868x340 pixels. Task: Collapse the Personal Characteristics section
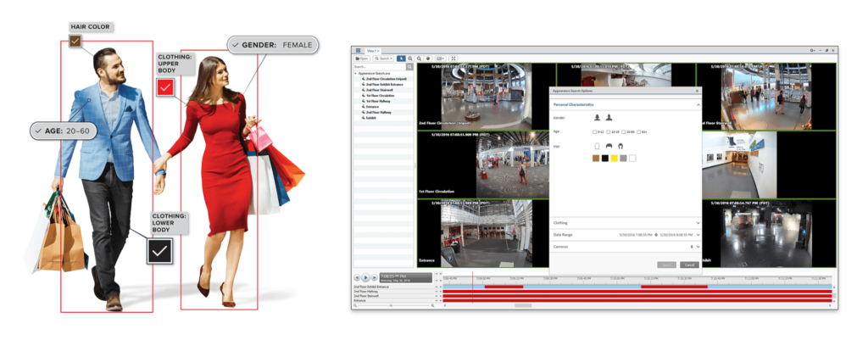pos(698,104)
